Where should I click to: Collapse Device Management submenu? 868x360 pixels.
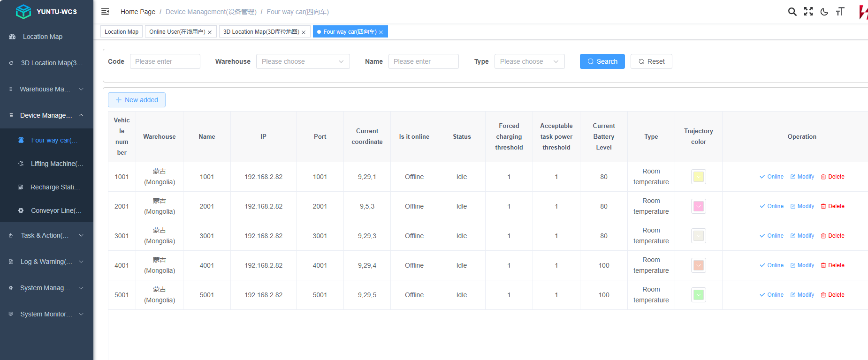81,115
